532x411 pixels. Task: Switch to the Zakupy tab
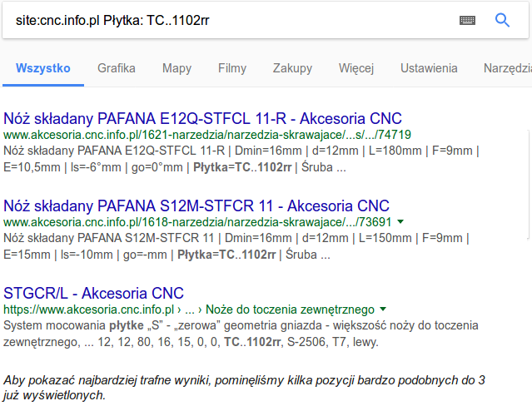(292, 68)
